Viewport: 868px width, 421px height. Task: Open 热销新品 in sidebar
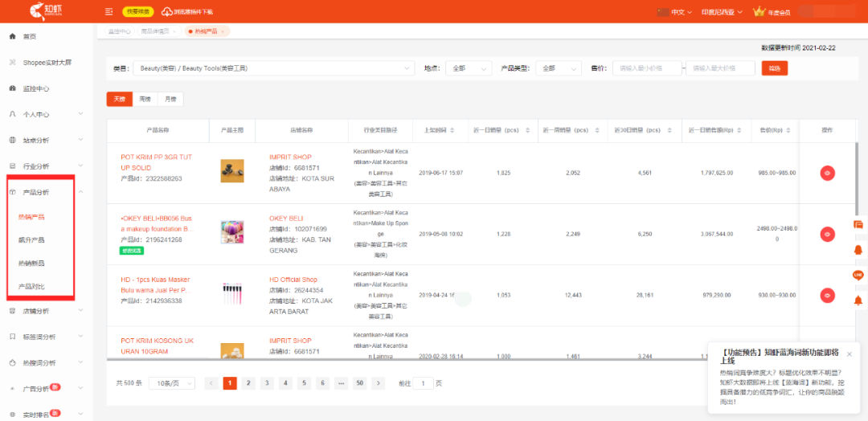31,264
